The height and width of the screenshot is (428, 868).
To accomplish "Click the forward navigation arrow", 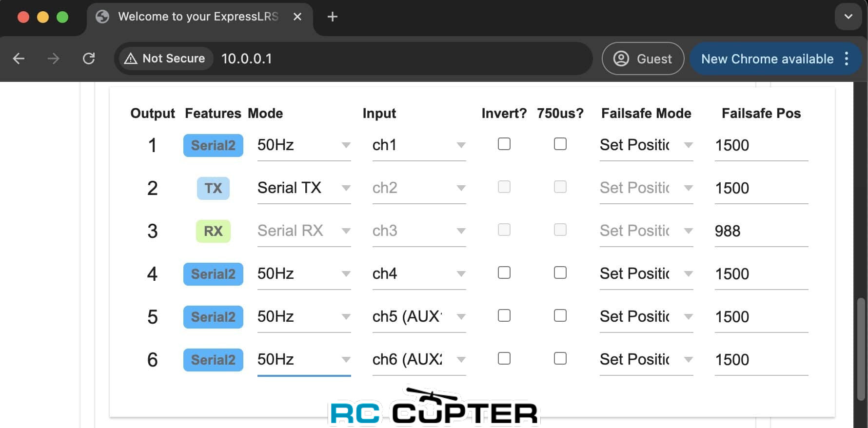I will 54,58.
